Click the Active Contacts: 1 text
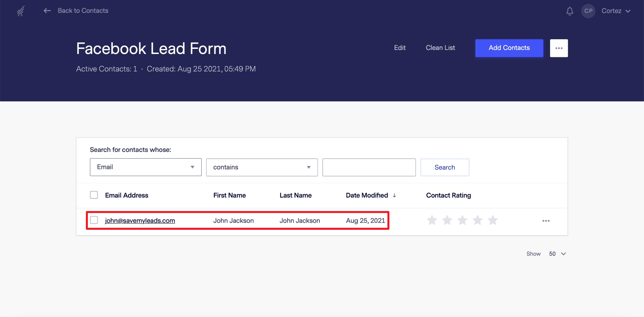This screenshot has height=317, width=644. pyautogui.click(x=107, y=69)
